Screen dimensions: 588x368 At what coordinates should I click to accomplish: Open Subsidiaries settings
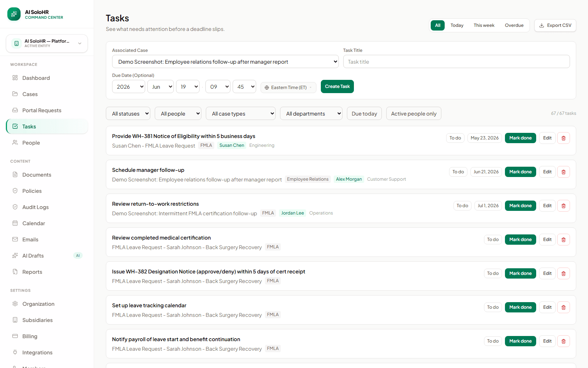tap(47, 320)
